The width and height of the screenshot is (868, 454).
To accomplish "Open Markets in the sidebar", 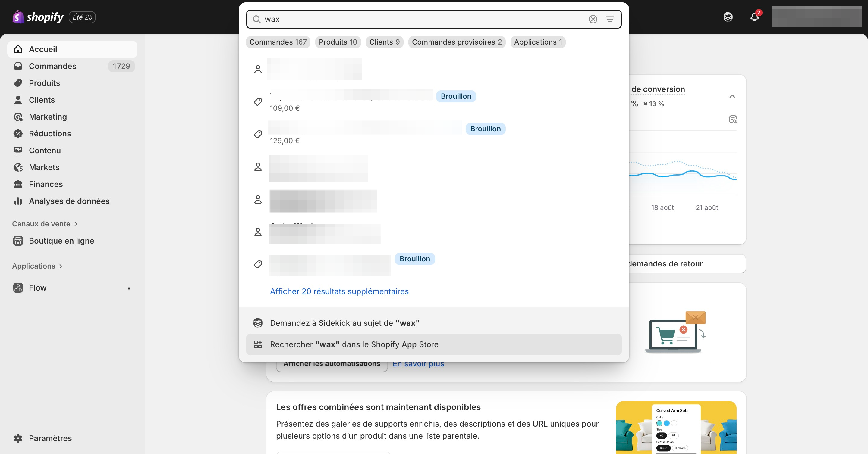I will coord(72,167).
